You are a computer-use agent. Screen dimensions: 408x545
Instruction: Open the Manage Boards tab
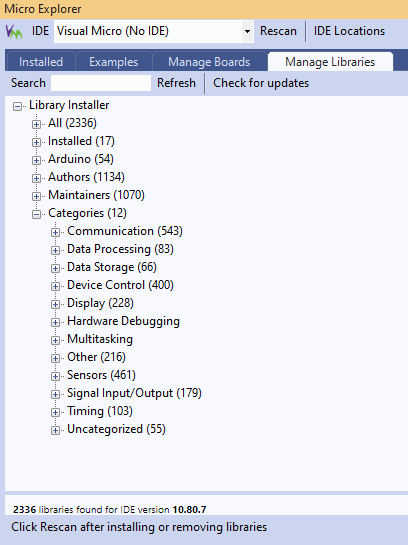[x=209, y=62]
